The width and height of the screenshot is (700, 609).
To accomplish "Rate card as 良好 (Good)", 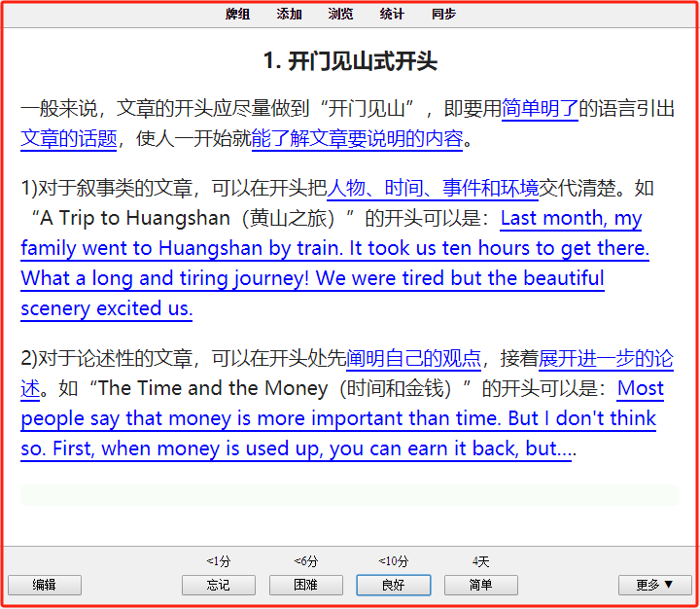I will click(x=394, y=585).
